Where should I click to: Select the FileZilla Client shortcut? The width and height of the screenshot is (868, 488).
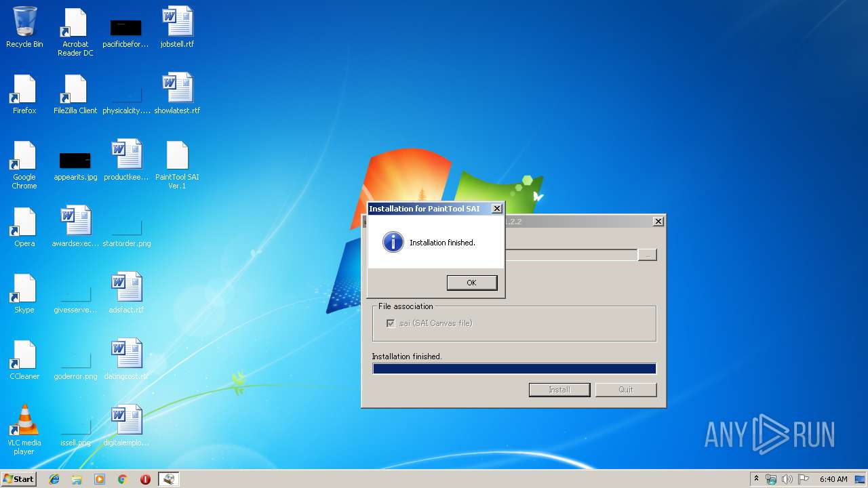point(75,94)
